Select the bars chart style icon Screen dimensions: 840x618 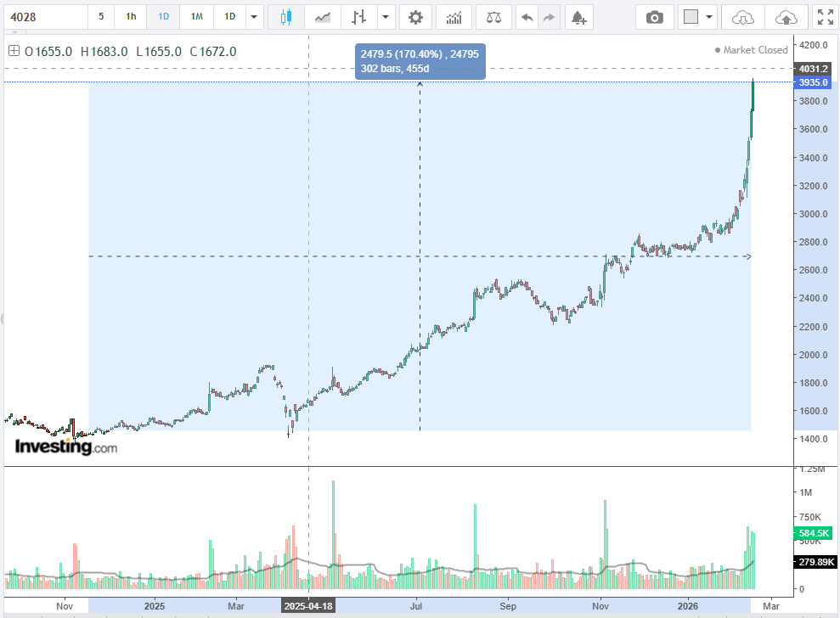pos(359,17)
